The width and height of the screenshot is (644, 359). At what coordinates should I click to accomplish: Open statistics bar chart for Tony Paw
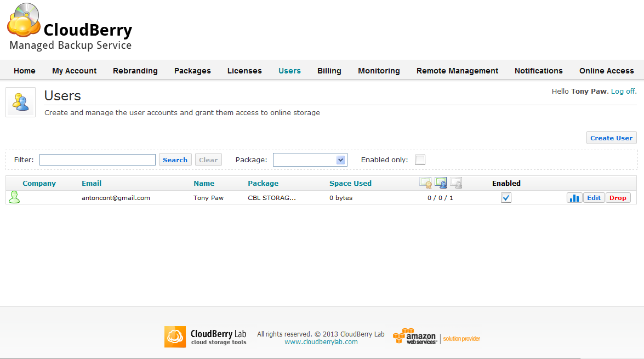574,198
